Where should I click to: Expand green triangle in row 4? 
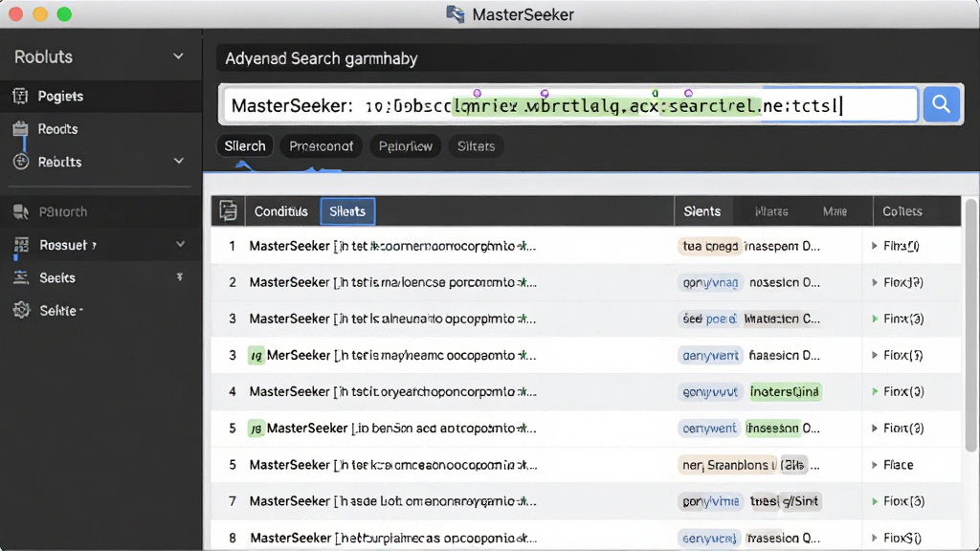click(875, 391)
